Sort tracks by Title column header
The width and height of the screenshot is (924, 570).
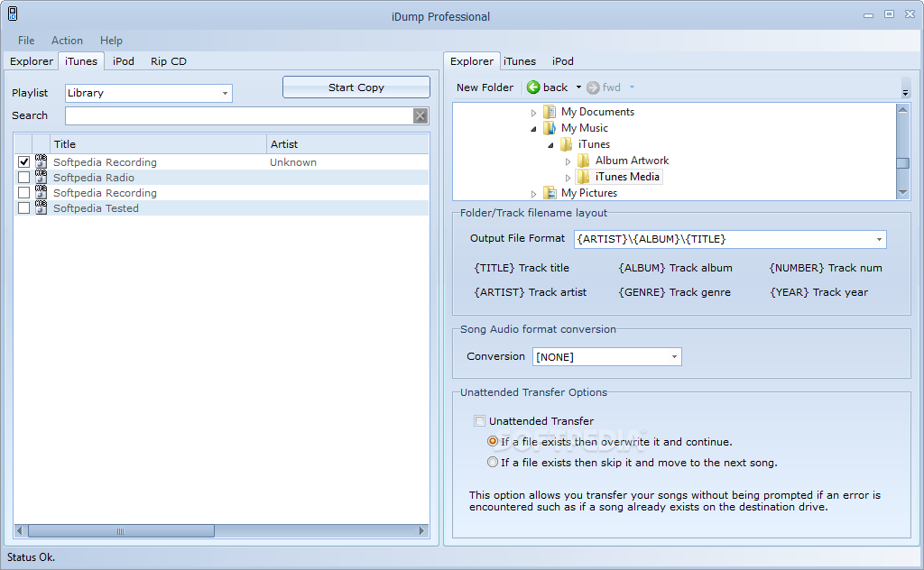(158, 144)
